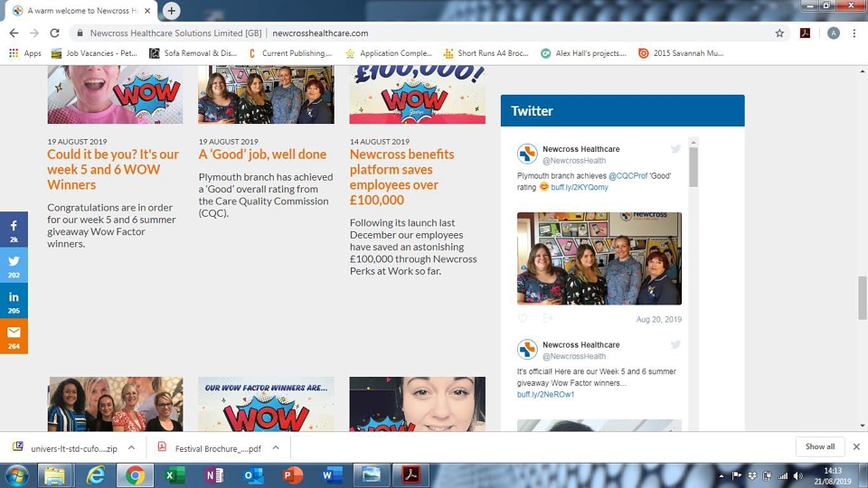
Task: Expand options for univers zip download
Action: 132,447
